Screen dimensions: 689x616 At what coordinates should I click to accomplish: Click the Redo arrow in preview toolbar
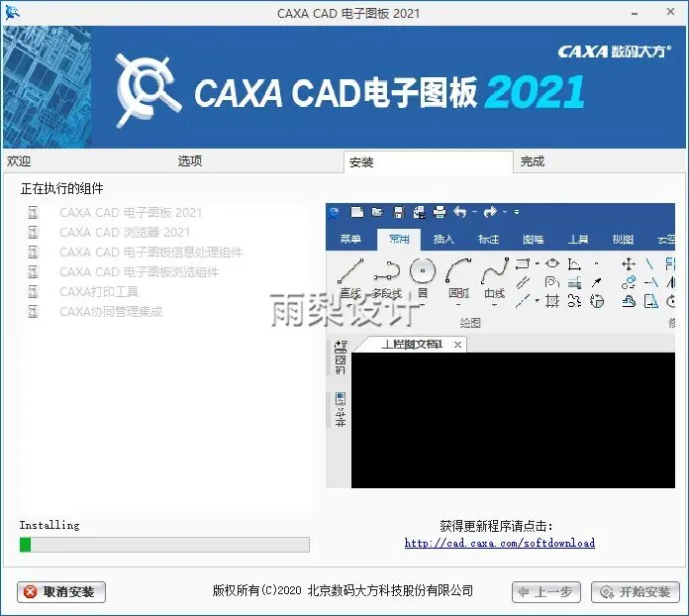490,212
